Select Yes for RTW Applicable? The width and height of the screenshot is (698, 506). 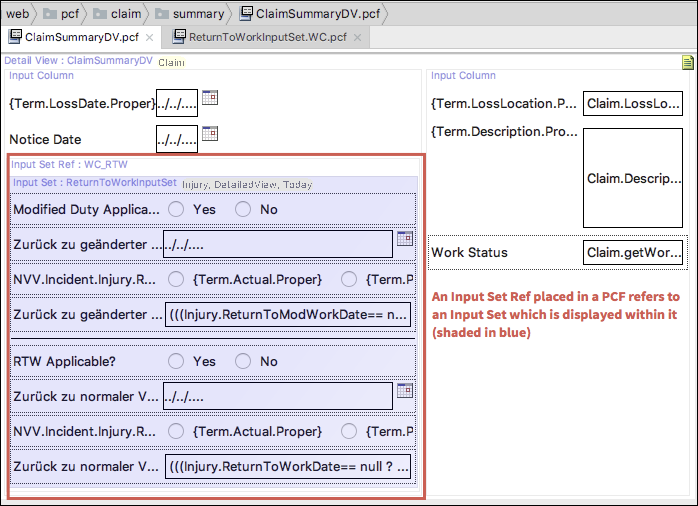(x=176, y=361)
